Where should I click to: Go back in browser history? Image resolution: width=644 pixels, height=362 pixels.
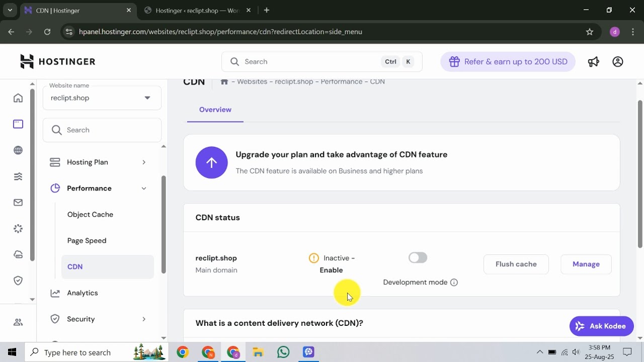tap(11, 32)
